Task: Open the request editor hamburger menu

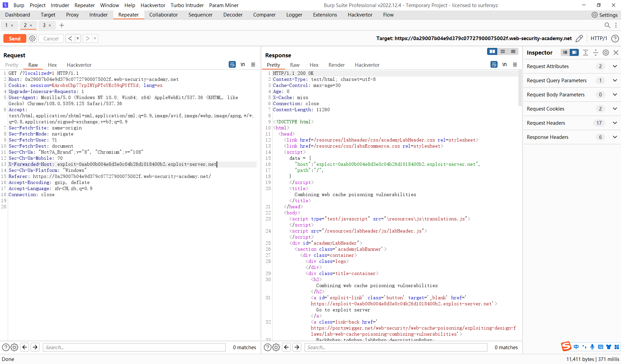Action: click(x=253, y=64)
